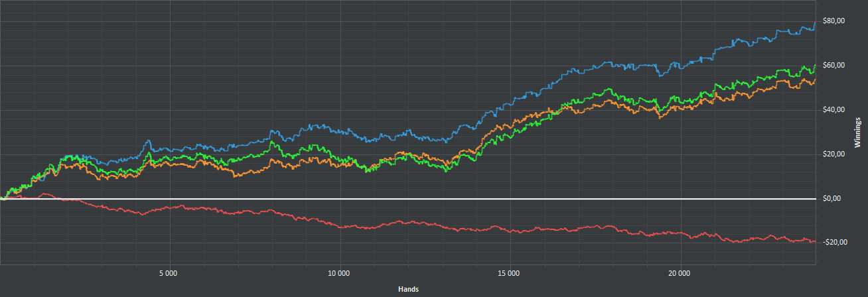Click the white zero baseline at 10 000 hands
This screenshot has width=868, height=297.
[x=339, y=199]
